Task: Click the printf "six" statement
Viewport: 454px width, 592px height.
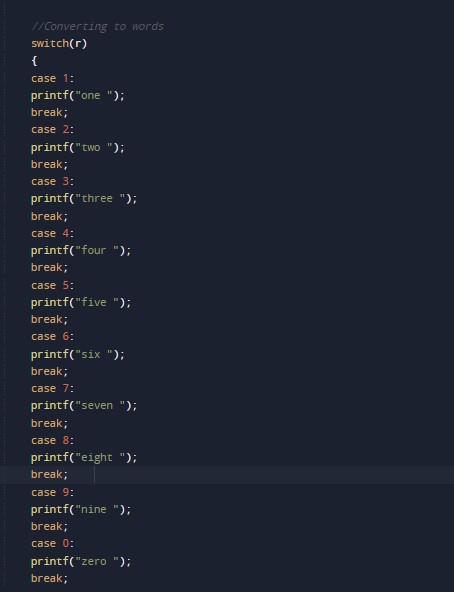Action: 77,355
